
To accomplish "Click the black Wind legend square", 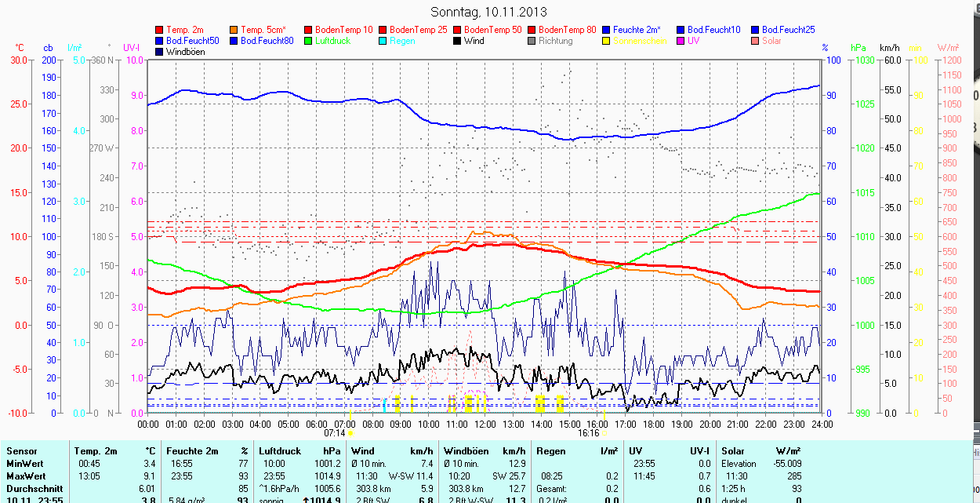I will click(458, 41).
